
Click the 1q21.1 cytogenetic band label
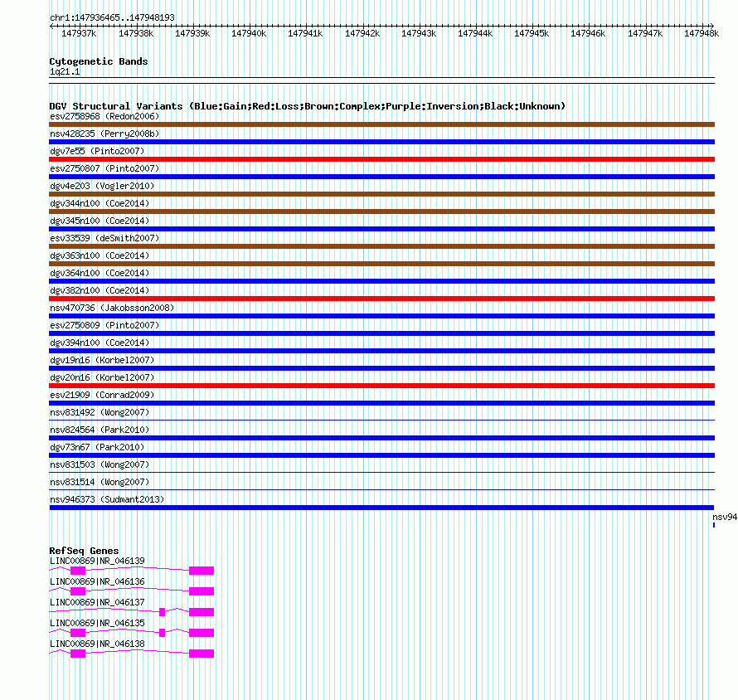[x=65, y=72]
